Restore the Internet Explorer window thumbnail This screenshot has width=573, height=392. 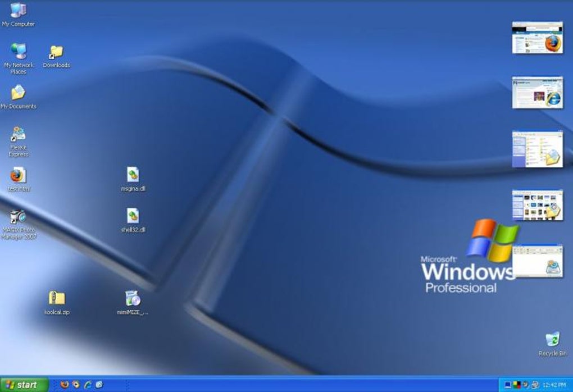click(x=537, y=93)
